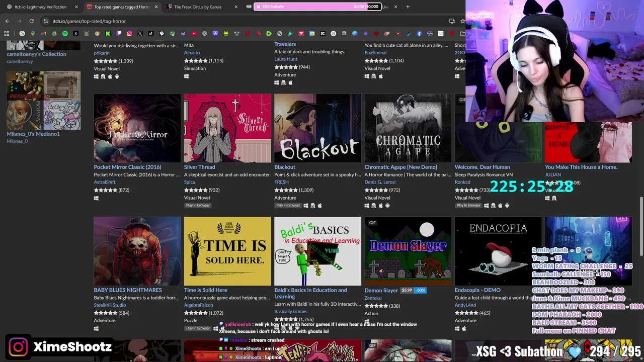Click Play in browser under Silver Thread
The image size is (644, 362).
tap(198, 205)
